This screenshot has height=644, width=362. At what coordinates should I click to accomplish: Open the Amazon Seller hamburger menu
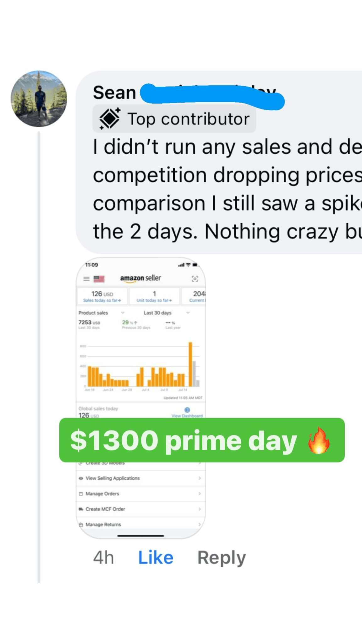pyautogui.click(x=86, y=279)
